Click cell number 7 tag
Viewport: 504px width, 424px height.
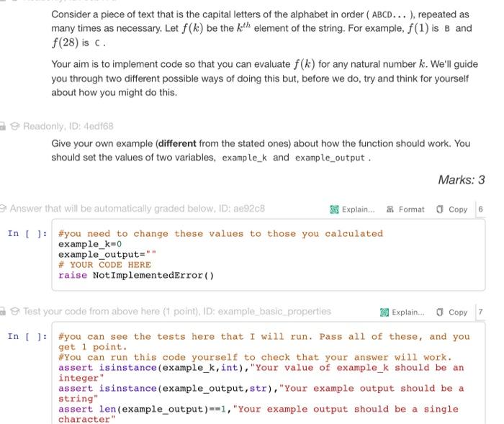(x=480, y=312)
